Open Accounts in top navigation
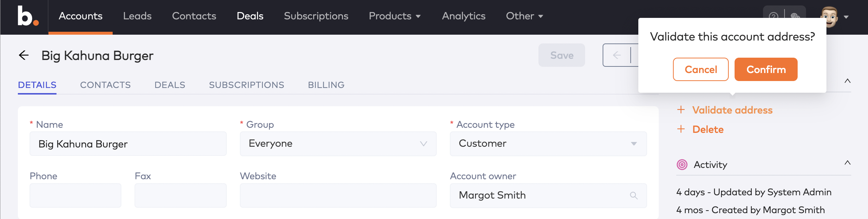Image resolution: width=868 pixels, height=219 pixels. pos(81,16)
